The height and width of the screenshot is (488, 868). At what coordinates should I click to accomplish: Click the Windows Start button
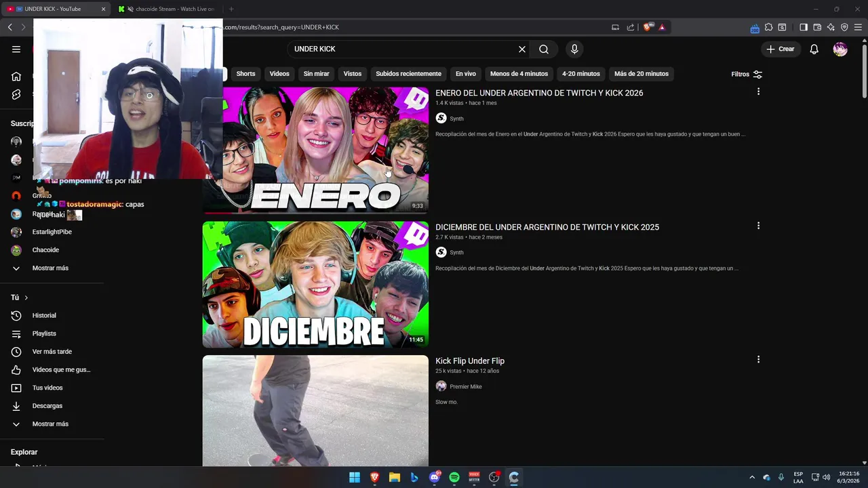(x=355, y=477)
